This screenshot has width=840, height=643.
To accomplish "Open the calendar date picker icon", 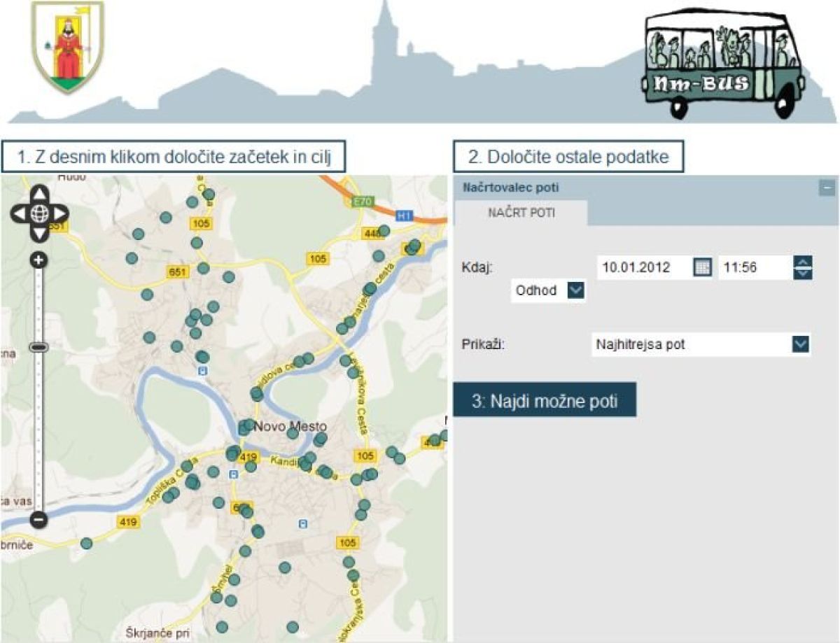I will click(x=702, y=267).
